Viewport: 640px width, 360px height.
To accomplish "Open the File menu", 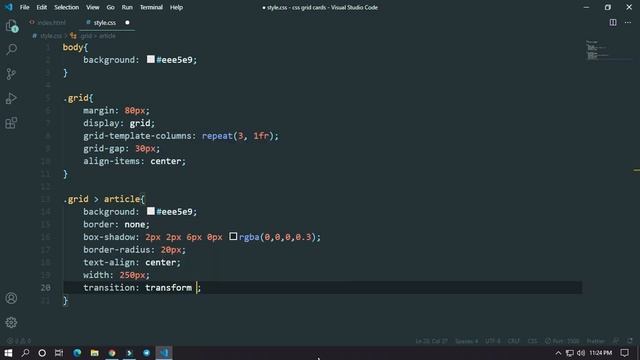I will pos(24,7).
